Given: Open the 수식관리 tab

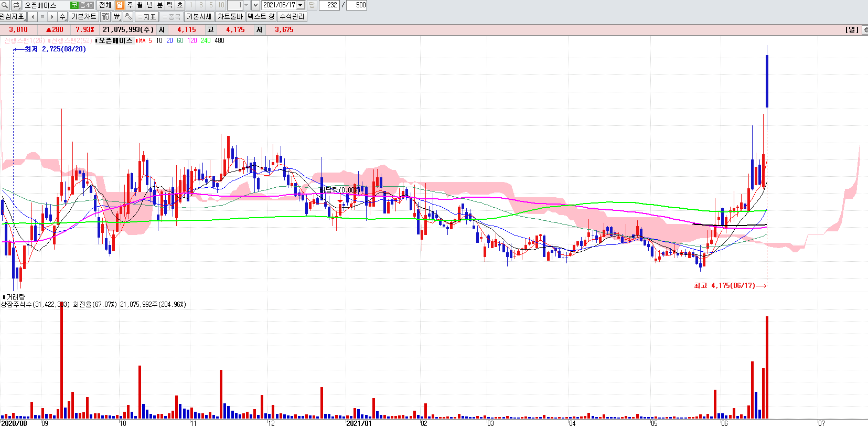Looking at the screenshot, I should pyautogui.click(x=292, y=17).
